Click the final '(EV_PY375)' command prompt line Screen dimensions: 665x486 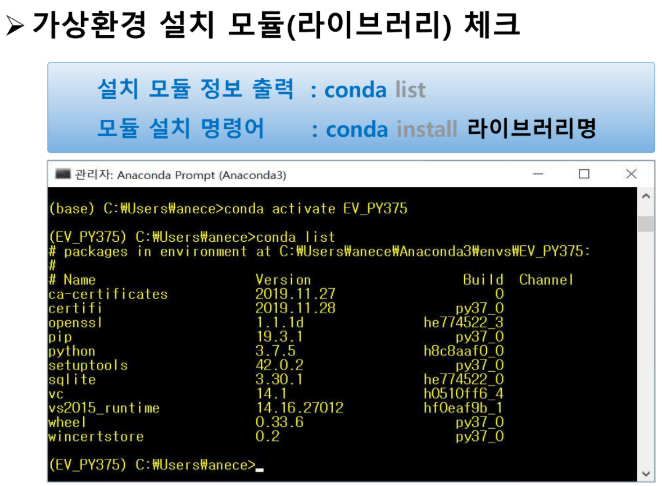tap(156, 465)
